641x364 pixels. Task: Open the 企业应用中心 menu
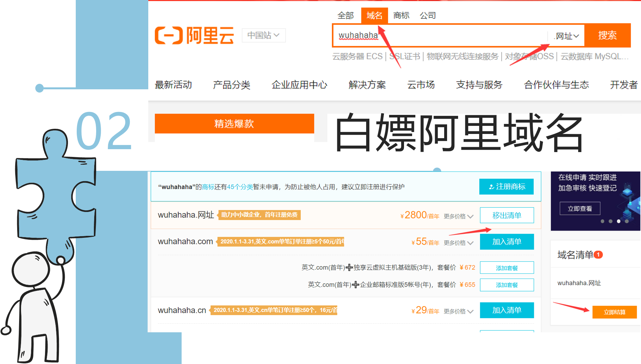pyautogui.click(x=299, y=85)
